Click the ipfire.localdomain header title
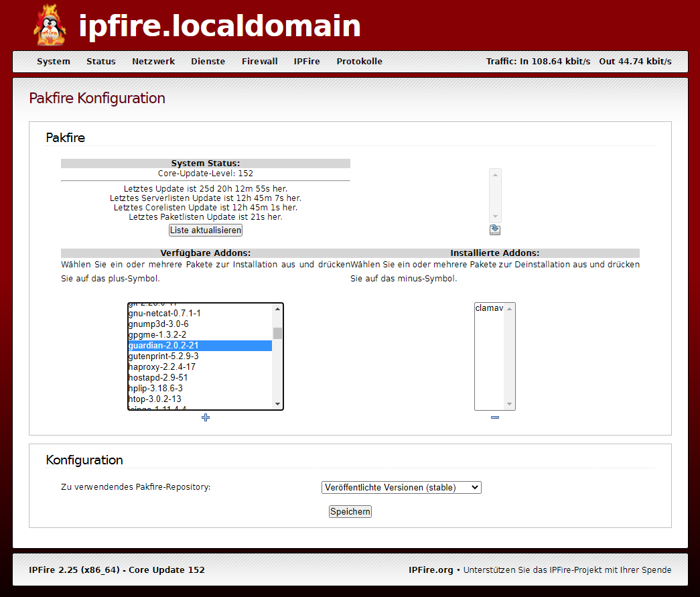The image size is (700, 597). (220, 25)
